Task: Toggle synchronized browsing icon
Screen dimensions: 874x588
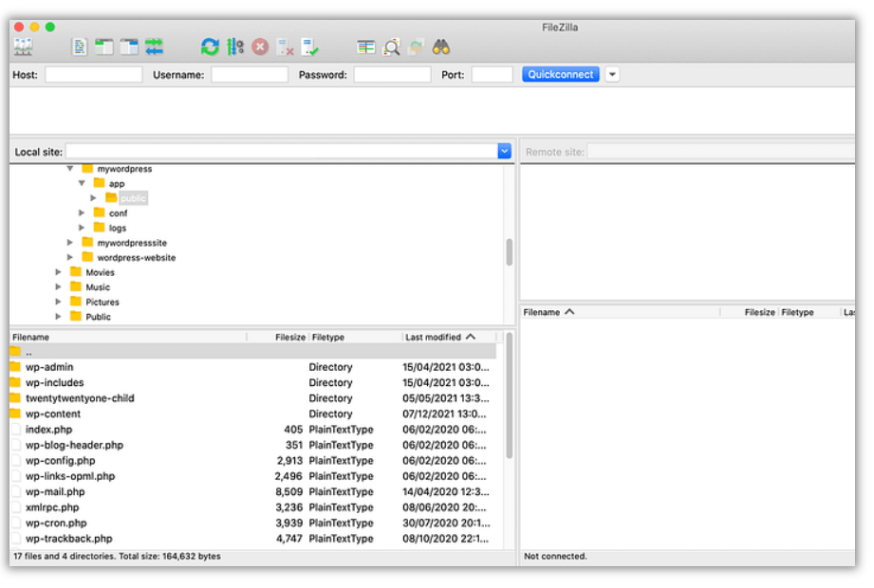Action: pyautogui.click(x=416, y=46)
